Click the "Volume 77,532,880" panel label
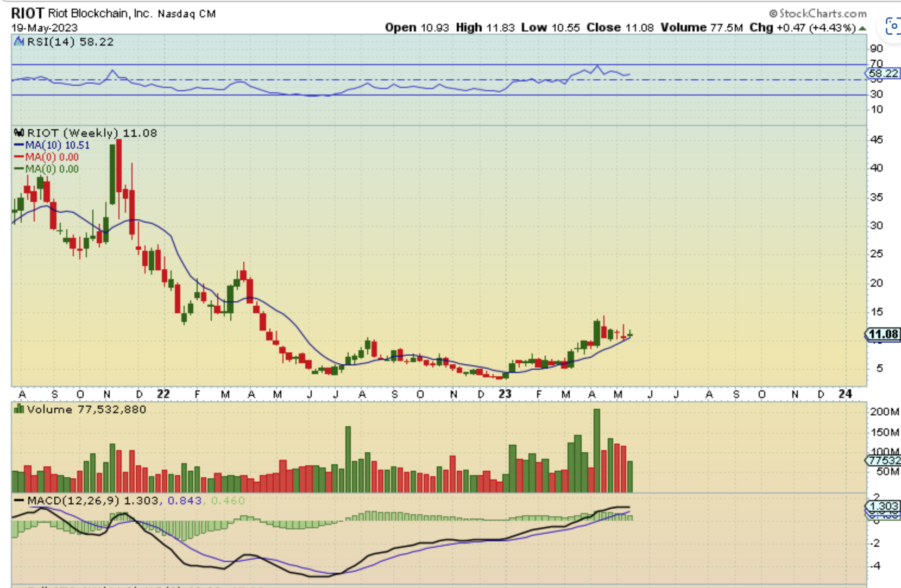The image size is (901, 588). tap(86, 409)
